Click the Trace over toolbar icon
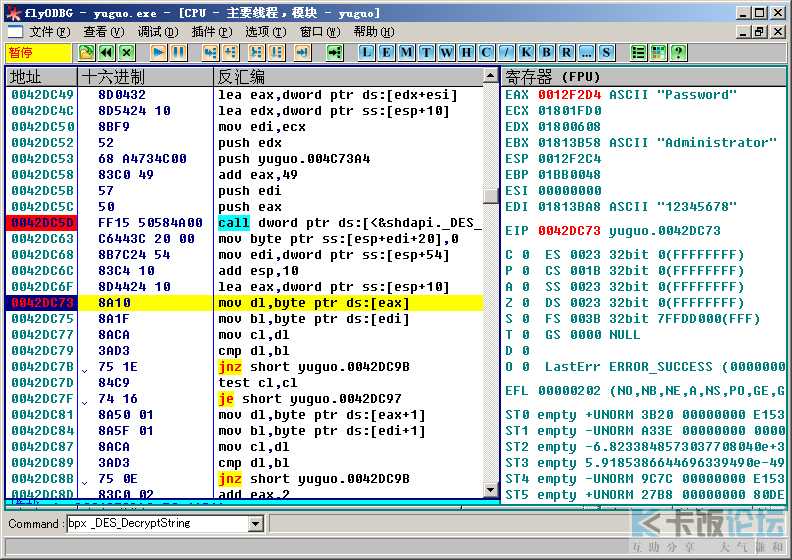792x560 pixels. (x=277, y=53)
